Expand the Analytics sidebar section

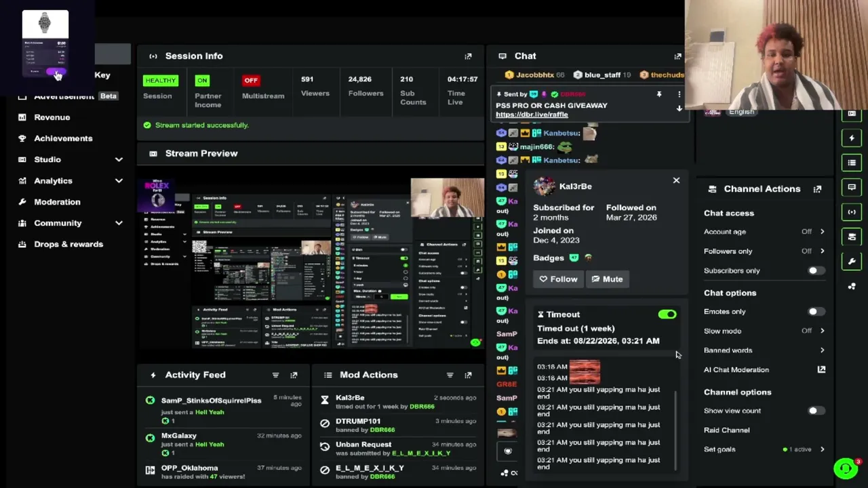pos(119,181)
